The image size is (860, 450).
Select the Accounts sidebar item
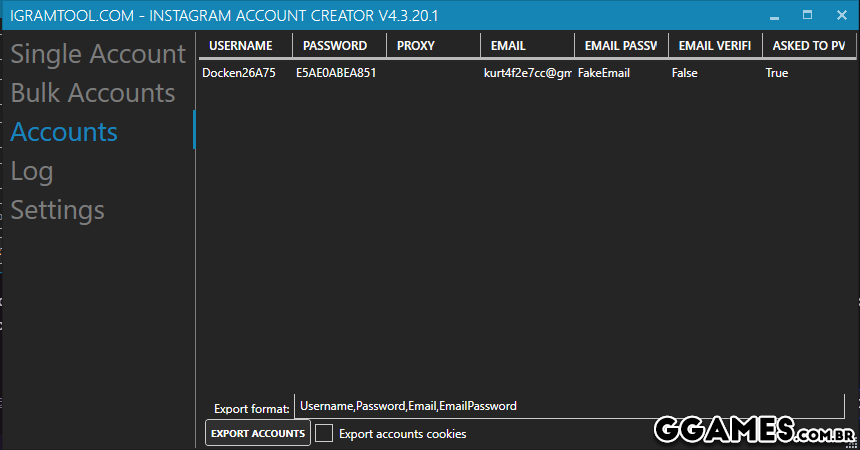point(64,132)
